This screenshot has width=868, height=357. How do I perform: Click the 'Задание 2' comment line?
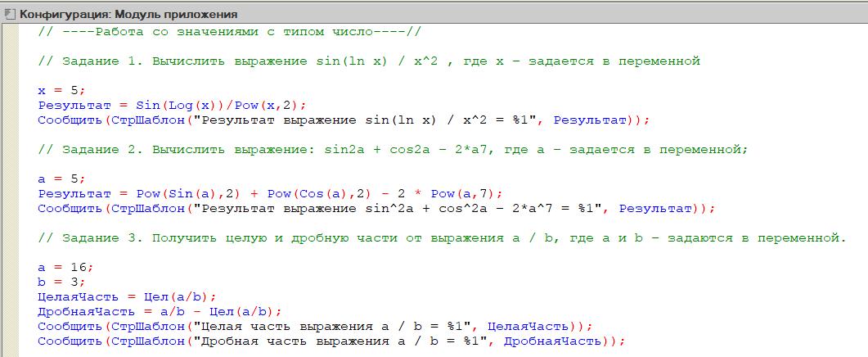(393, 150)
